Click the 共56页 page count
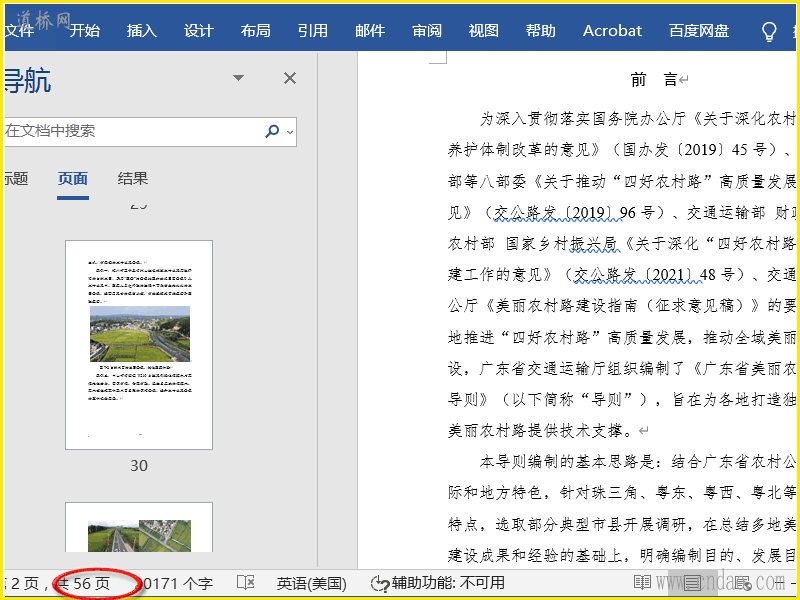This screenshot has height=600, width=800. 85,583
